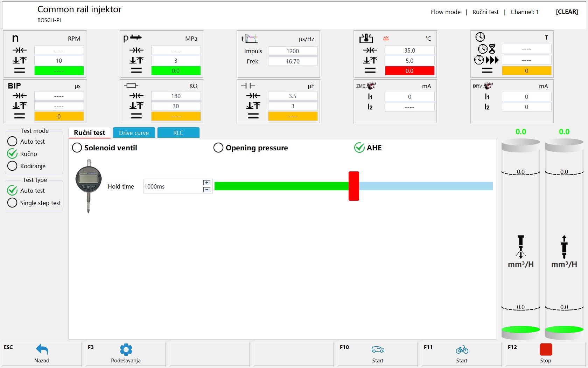Click the Nazad back arrow icon
Viewport: 588px width, 368px height.
coord(42,350)
